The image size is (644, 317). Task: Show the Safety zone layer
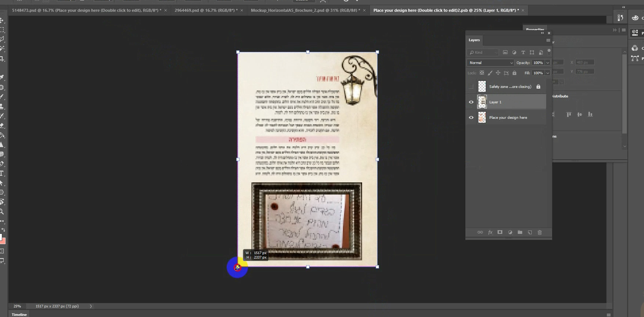[x=471, y=87]
